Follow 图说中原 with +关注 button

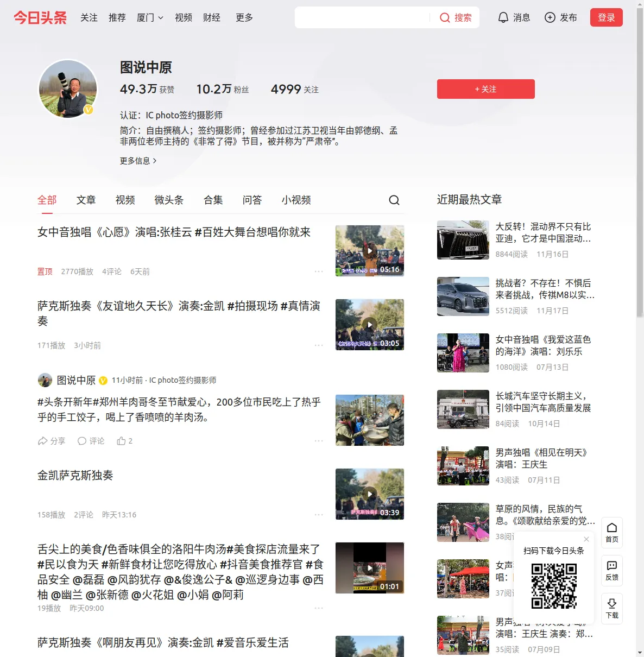coord(486,89)
